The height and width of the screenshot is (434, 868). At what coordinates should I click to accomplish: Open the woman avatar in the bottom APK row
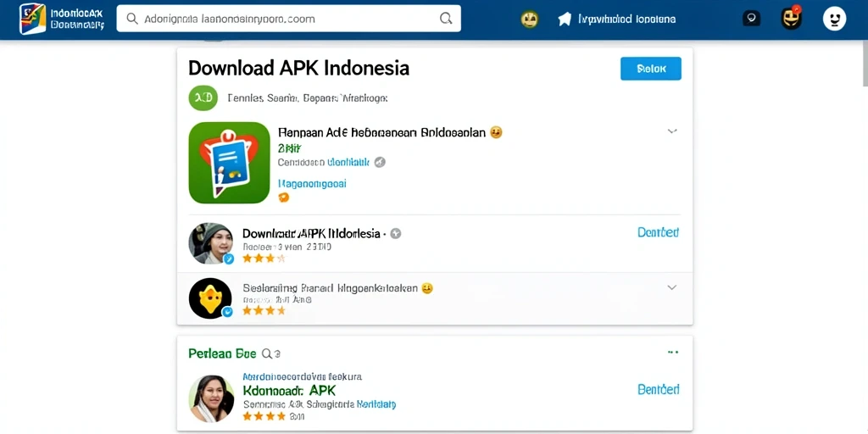[211, 399]
